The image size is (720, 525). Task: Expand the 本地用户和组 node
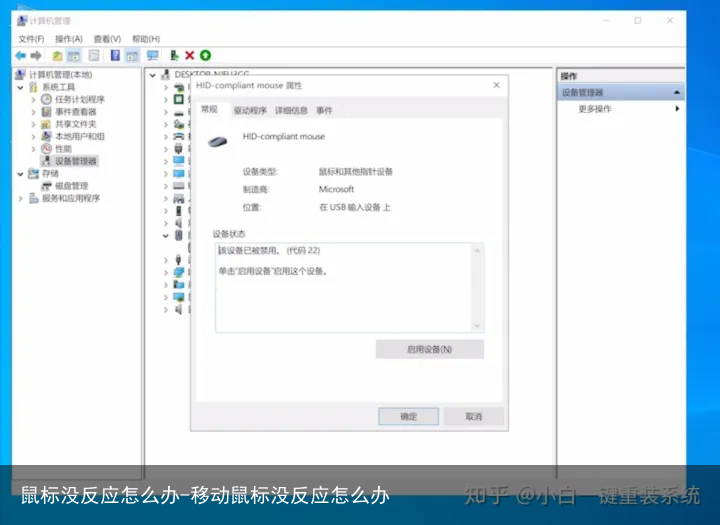pos(34,136)
